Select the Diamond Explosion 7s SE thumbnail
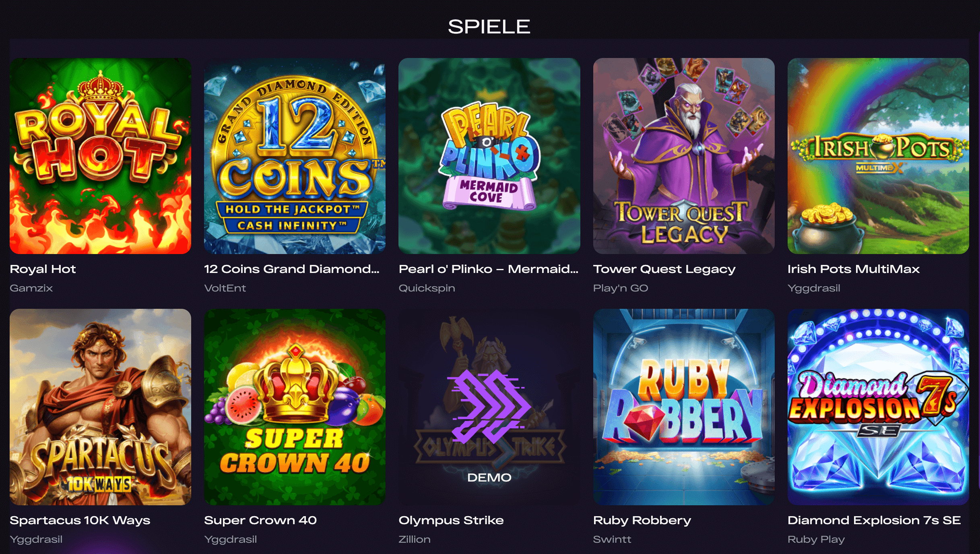The image size is (980, 554). [878, 407]
